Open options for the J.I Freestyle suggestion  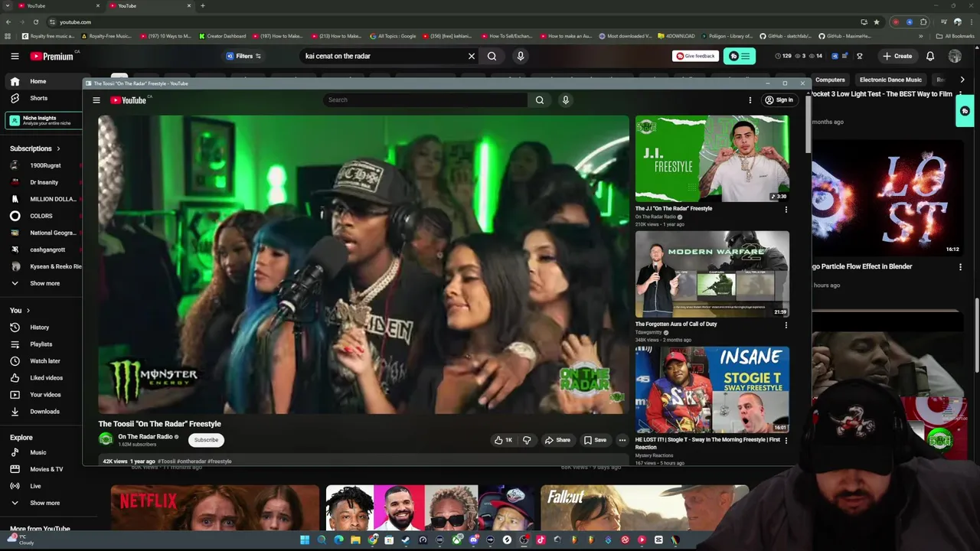tap(786, 210)
